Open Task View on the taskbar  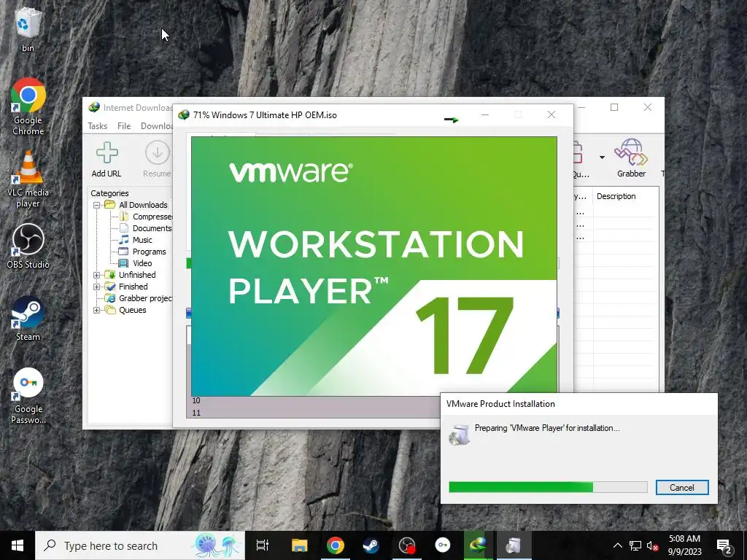click(x=263, y=545)
